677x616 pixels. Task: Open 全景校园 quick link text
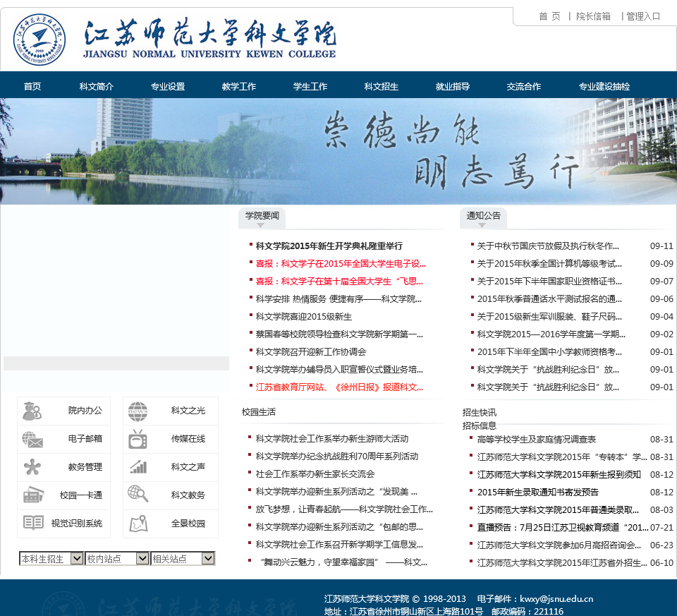click(188, 524)
